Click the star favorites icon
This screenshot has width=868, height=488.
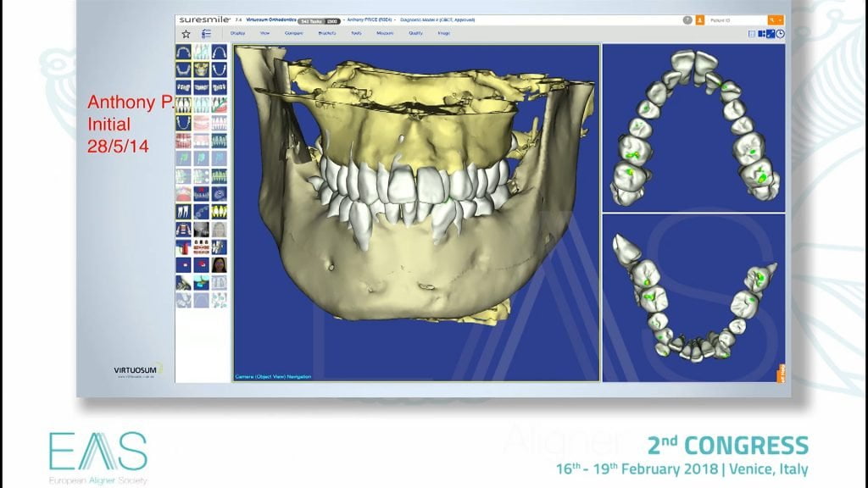pyautogui.click(x=186, y=34)
